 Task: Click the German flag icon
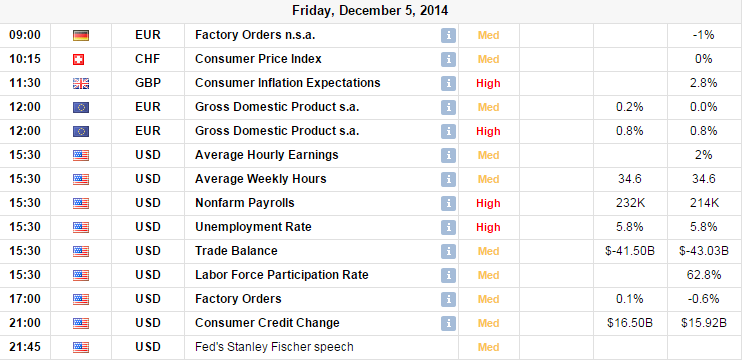tap(81, 35)
